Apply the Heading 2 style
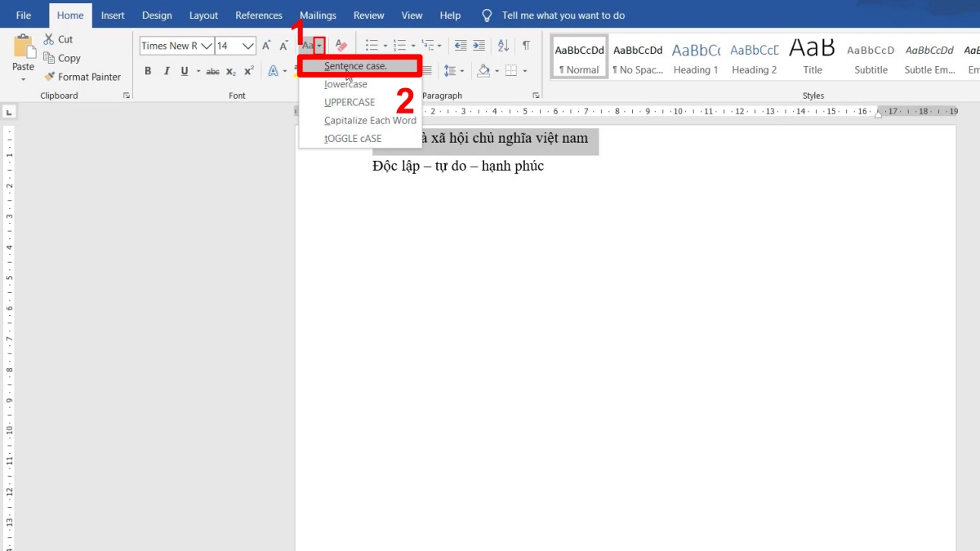 pyautogui.click(x=755, y=57)
